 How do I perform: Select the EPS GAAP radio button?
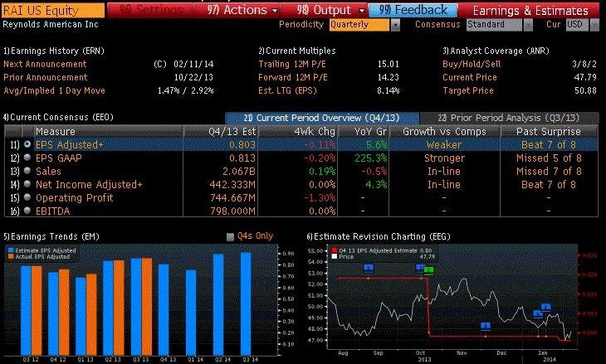(x=27, y=158)
